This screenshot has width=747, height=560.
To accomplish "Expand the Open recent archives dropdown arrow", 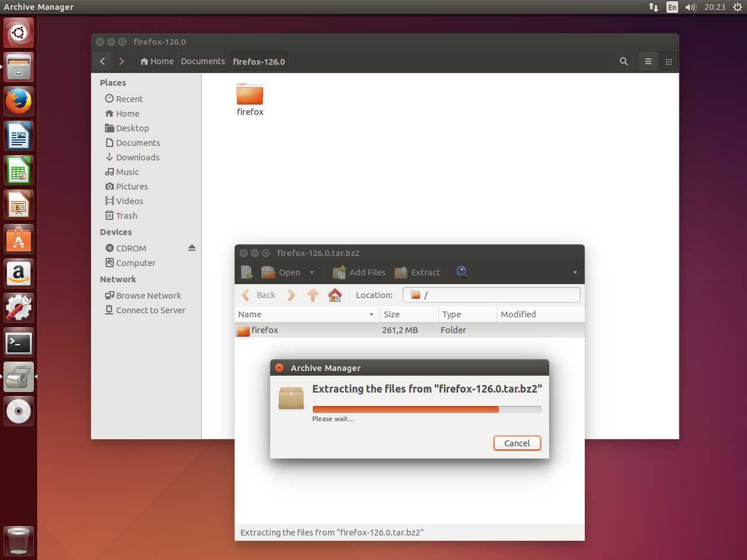I will pyautogui.click(x=312, y=272).
